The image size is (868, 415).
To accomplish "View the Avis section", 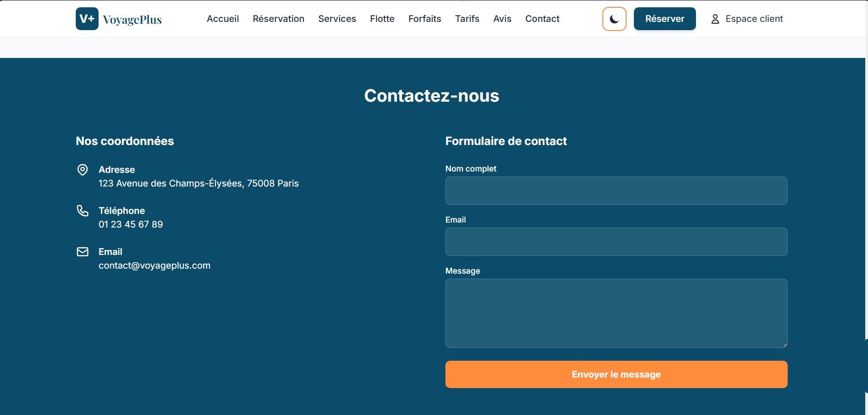I will coord(502,19).
